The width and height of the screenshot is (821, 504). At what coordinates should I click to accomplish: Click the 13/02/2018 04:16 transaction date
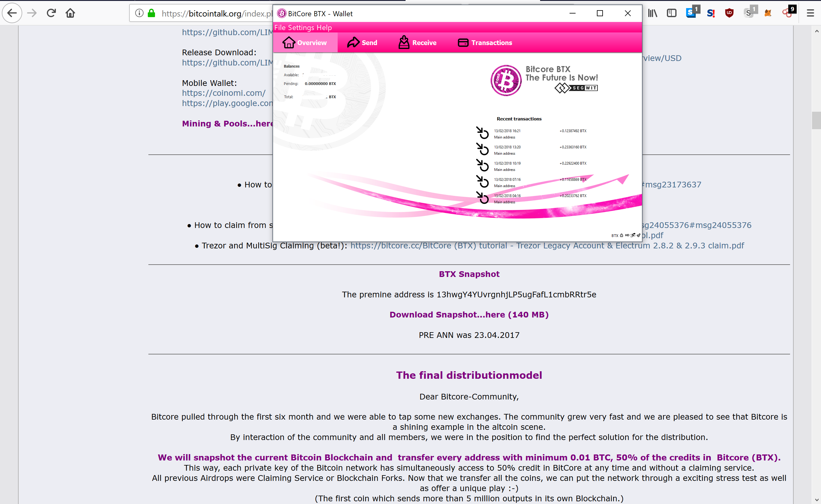pyautogui.click(x=507, y=196)
